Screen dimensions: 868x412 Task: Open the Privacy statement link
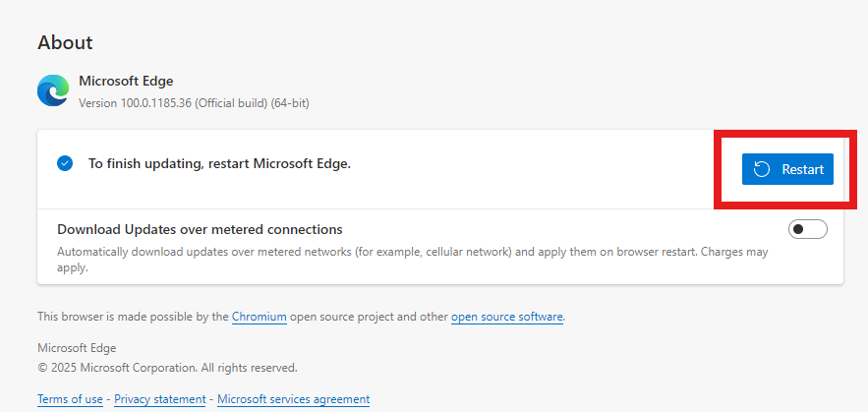(x=160, y=398)
